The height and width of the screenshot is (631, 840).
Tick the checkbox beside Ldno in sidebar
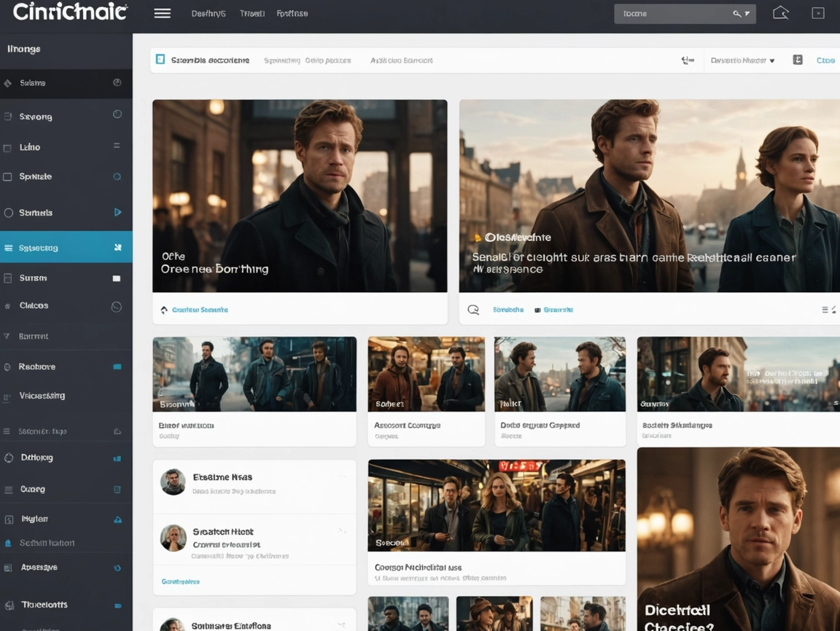pos(8,148)
